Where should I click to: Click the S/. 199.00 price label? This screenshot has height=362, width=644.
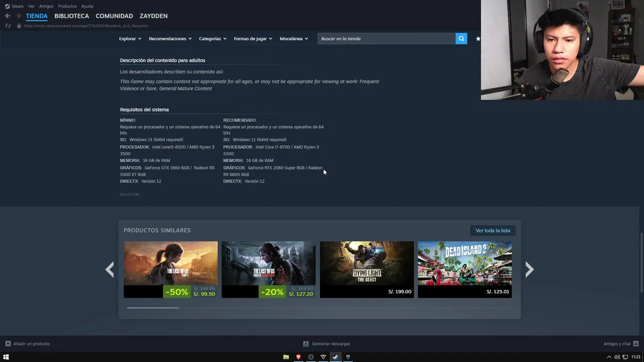click(400, 292)
